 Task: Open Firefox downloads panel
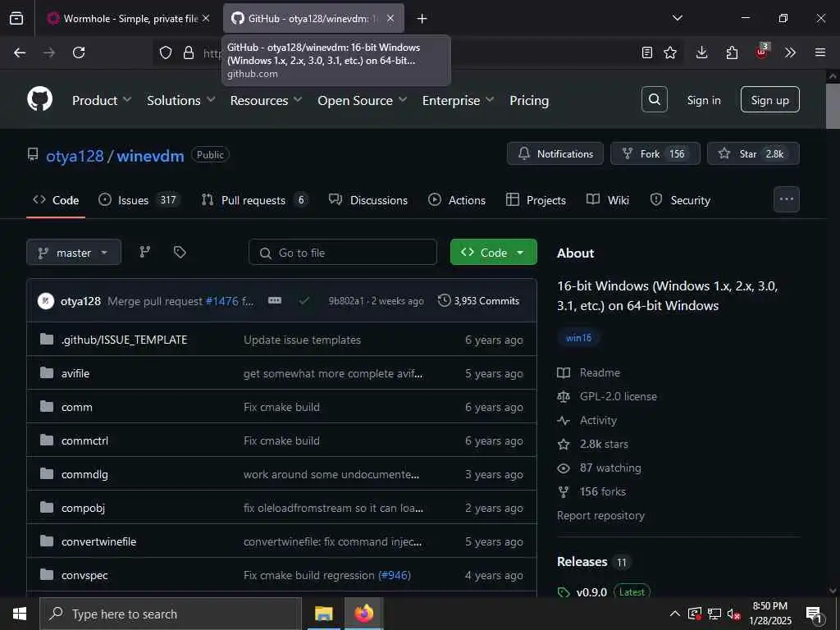coord(702,52)
